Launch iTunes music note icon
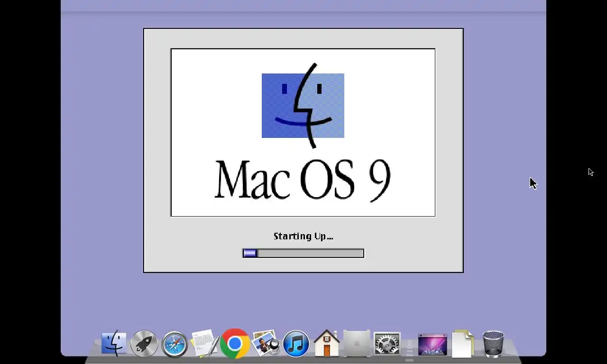Screen dimensions: 607x364 [x=296, y=343]
